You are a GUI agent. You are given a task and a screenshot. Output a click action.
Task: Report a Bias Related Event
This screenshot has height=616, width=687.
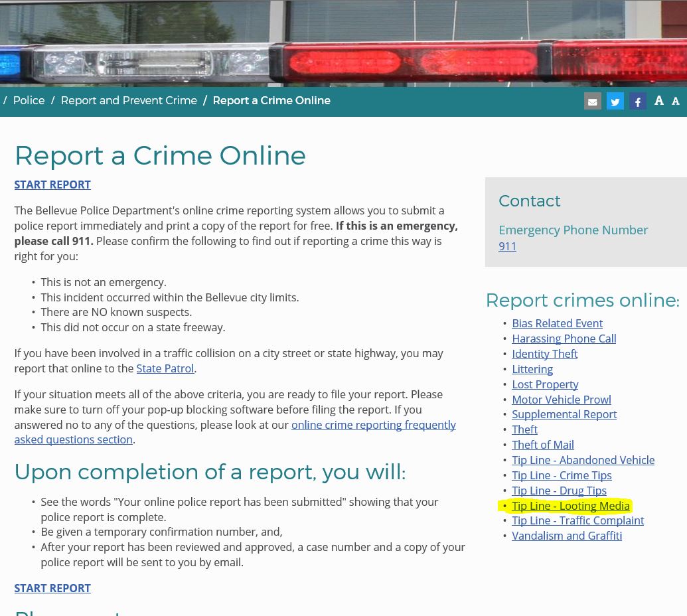[557, 323]
